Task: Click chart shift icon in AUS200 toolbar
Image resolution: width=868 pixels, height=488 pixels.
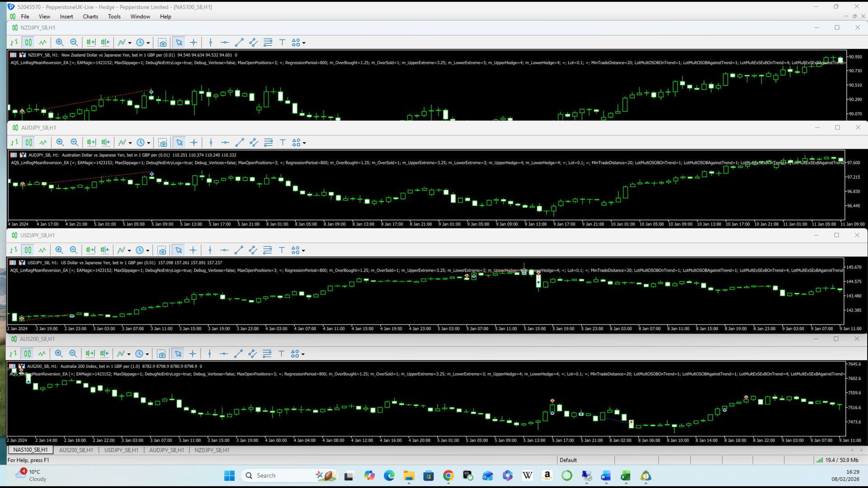Action: click(x=104, y=354)
